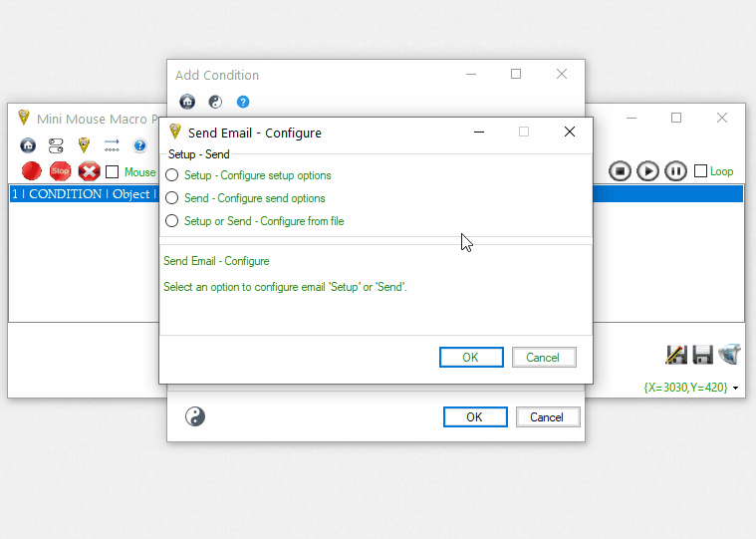Select 'Setup - Configure setup options' radio
This screenshot has height=539, width=756.
click(x=172, y=175)
